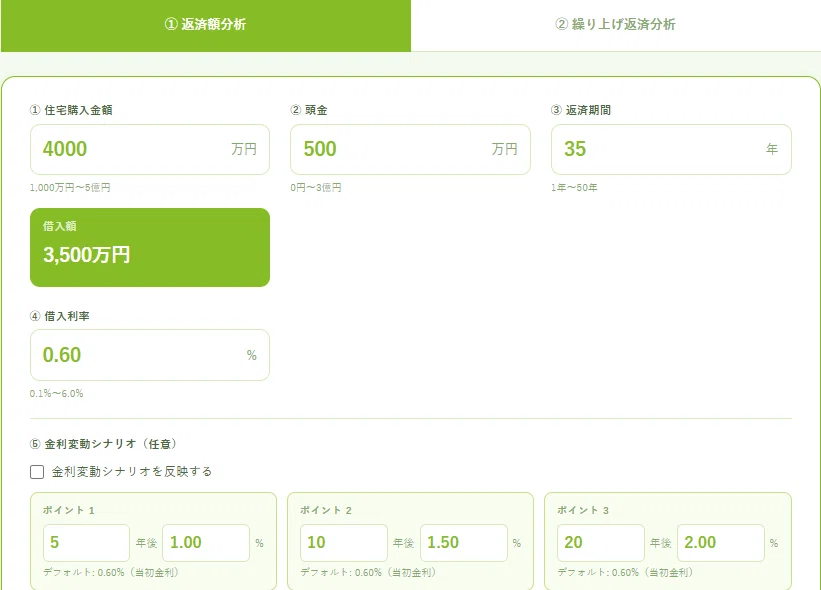Click the ポイント 2 card title

point(326,510)
